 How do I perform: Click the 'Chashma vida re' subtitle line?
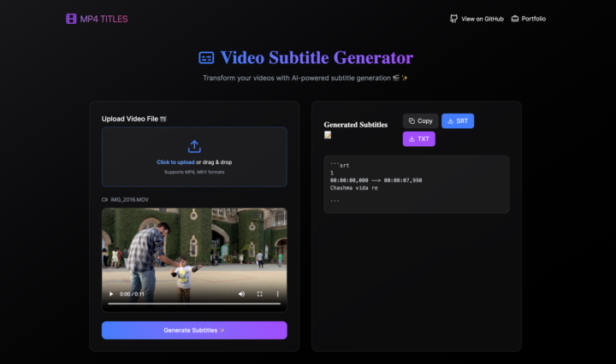[x=354, y=188]
